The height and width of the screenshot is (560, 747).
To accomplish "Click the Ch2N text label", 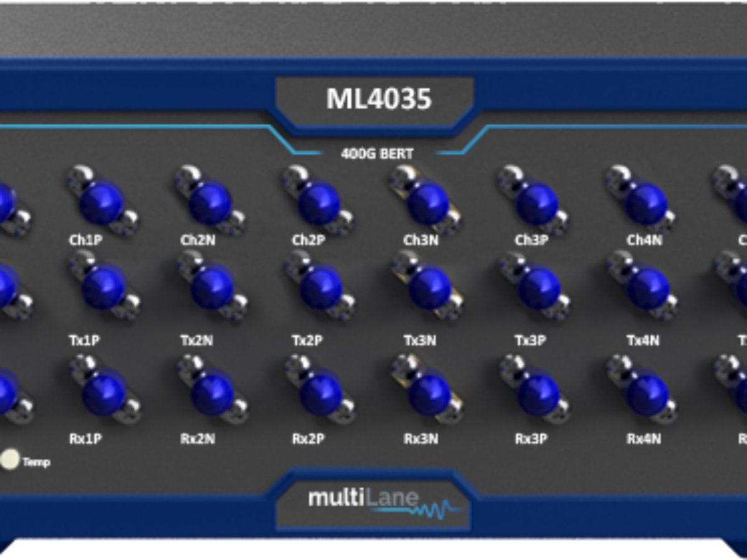I will (x=198, y=240).
